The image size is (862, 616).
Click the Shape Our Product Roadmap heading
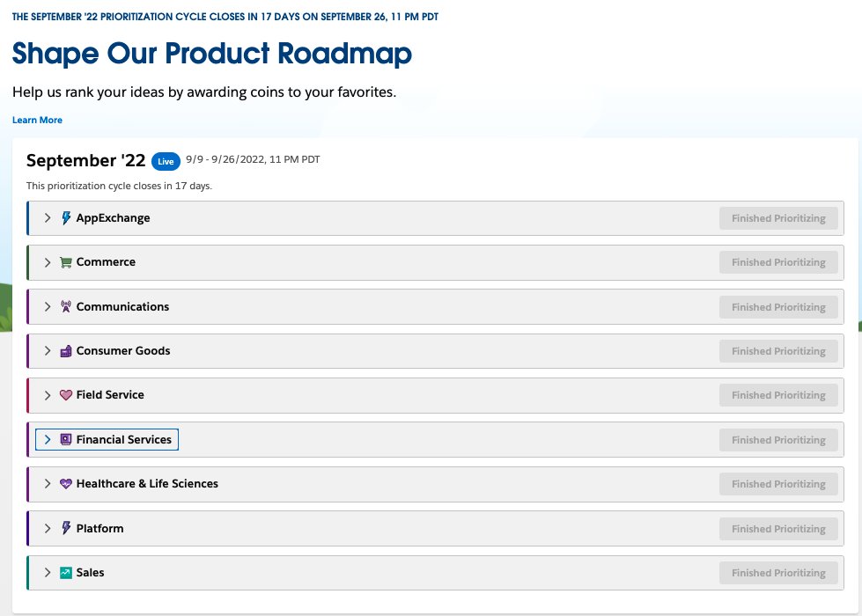(x=211, y=54)
